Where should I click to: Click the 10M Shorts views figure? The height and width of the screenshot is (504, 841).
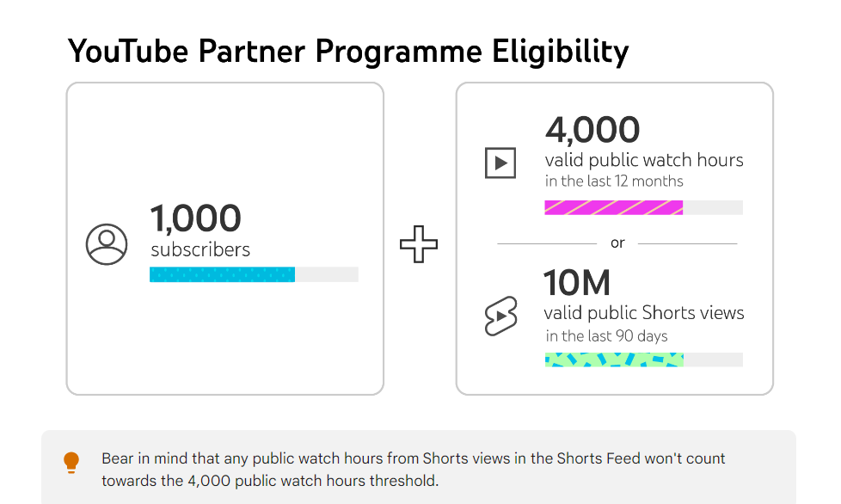tap(577, 283)
